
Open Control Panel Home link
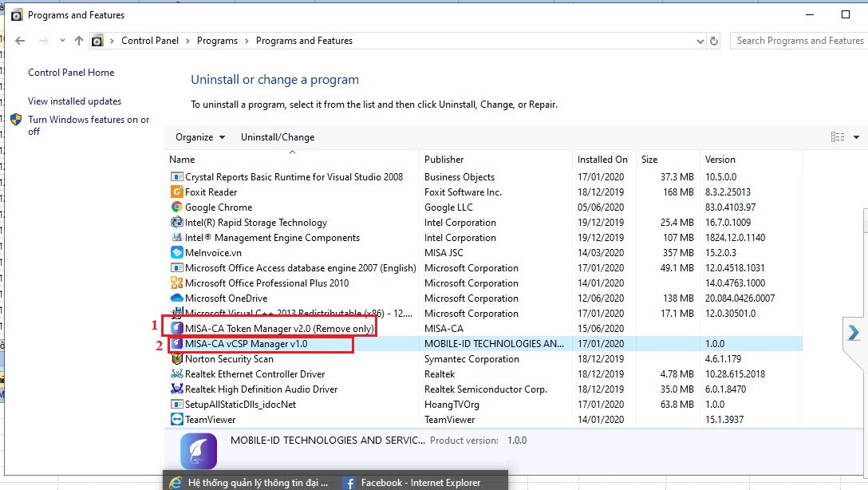click(x=71, y=73)
